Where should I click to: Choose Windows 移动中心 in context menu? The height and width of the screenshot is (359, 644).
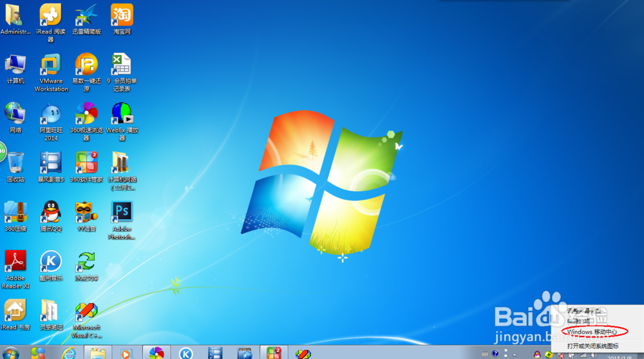point(592,331)
